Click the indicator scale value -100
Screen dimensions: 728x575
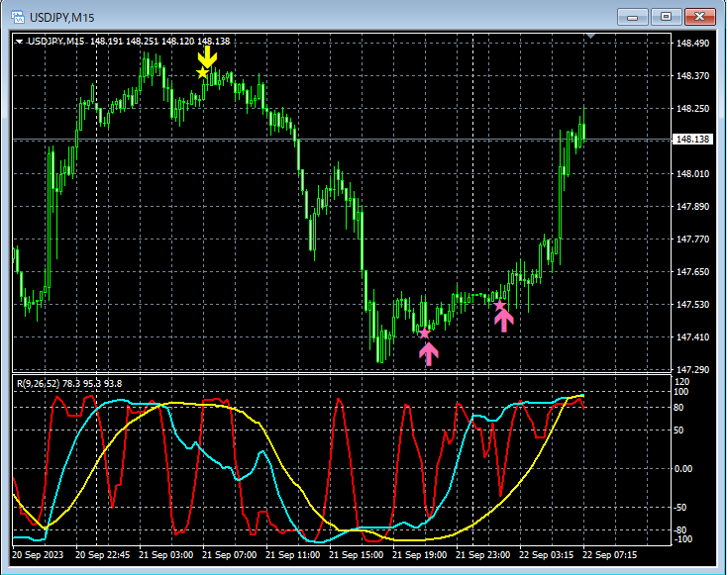tap(683, 539)
